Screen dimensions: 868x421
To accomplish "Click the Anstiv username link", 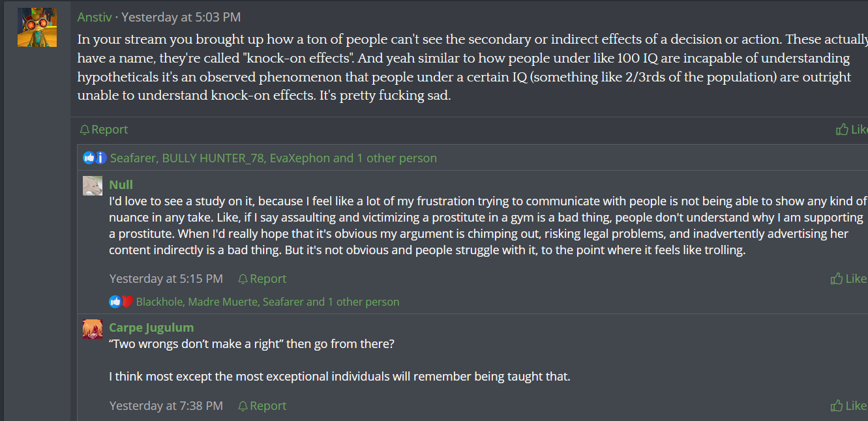I will coord(95,17).
